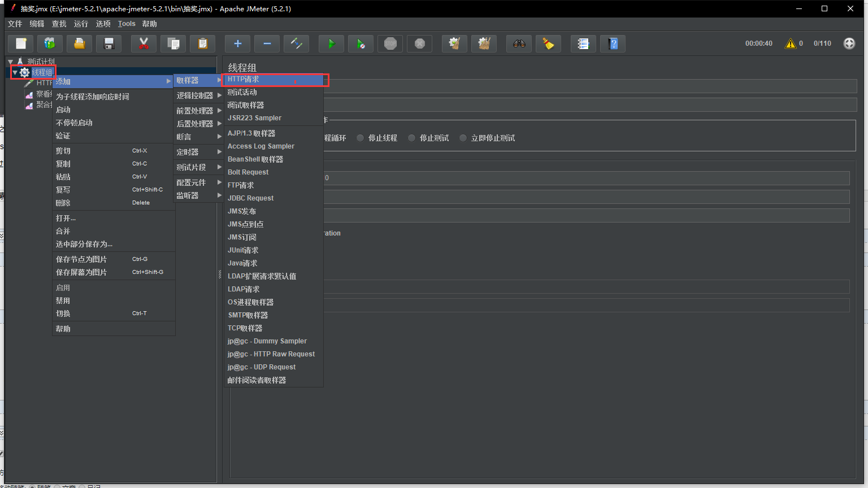Screen dimensions: 868x488
Task: Open the 编辑 menu
Action: tap(37, 24)
